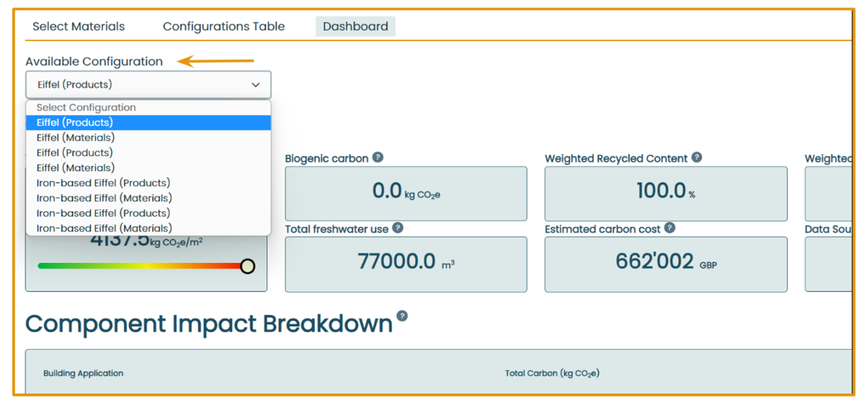Image resolution: width=868 pixels, height=411 pixels.
Task: Switch to the Select Materials tab
Action: click(x=79, y=26)
